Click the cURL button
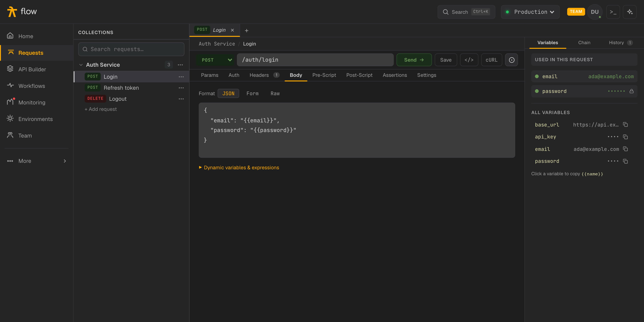 tap(492, 60)
